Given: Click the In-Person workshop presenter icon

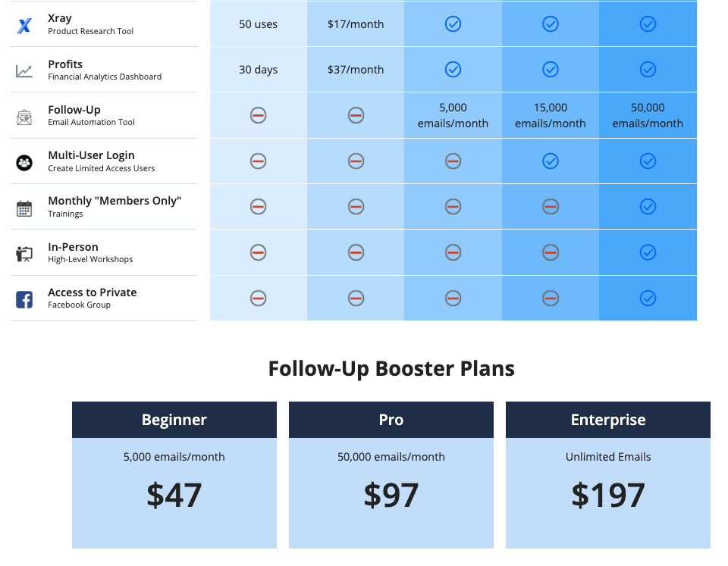Looking at the screenshot, I should pyautogui.click(x=24, y=254).
